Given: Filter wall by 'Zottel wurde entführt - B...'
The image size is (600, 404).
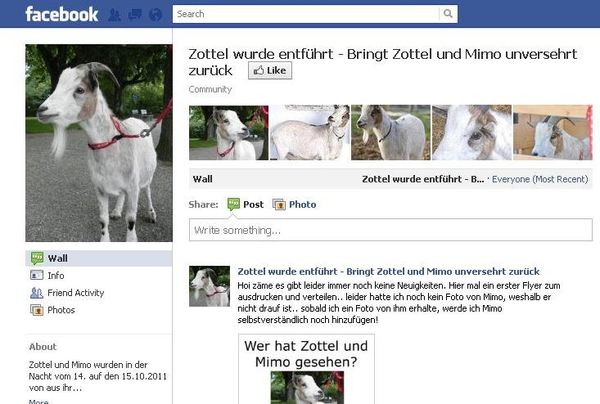Looking at the screenshot, I should 423,179.
